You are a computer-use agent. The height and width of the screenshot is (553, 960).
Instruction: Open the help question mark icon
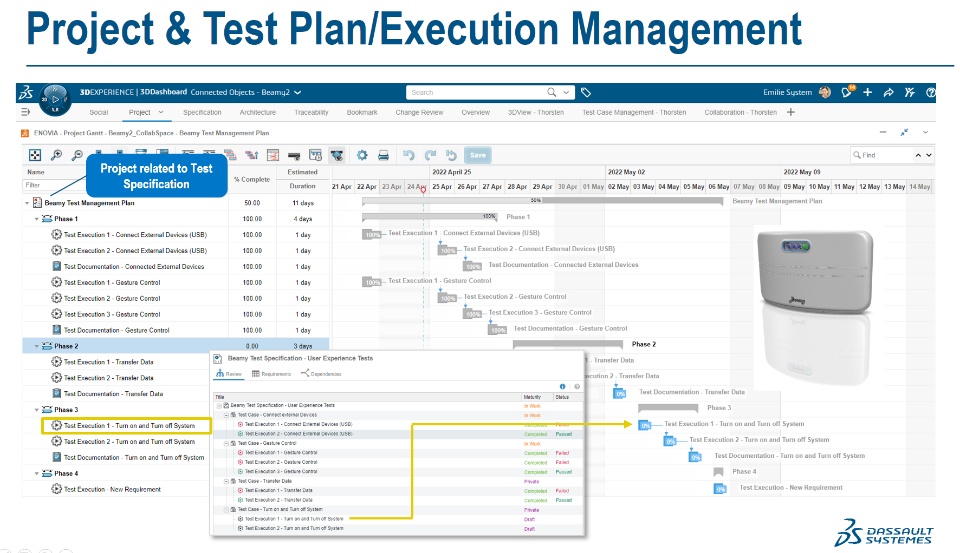point(931,92)
